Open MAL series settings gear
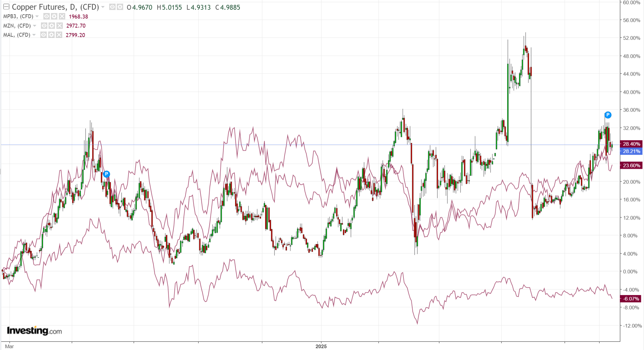Image resolution: width=644 pixels, height=350 pixels. 51,35
